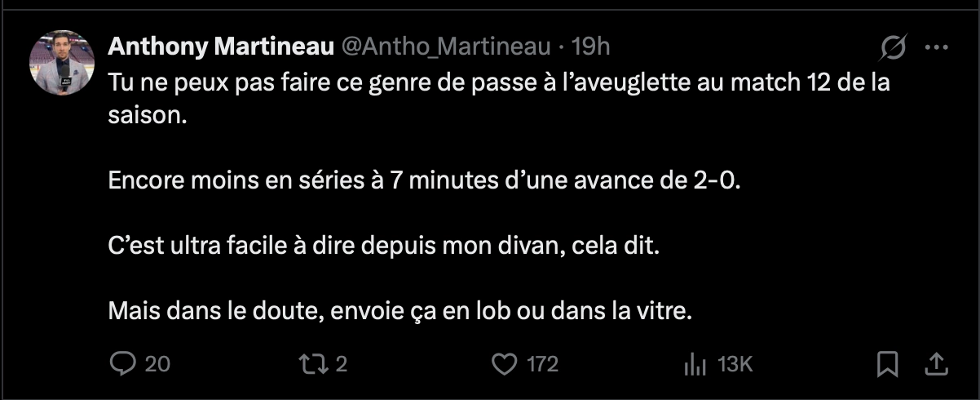Click the Anthony Martineau display name
This screenshot has height=400, width=980.
click(x=221, y=47)
